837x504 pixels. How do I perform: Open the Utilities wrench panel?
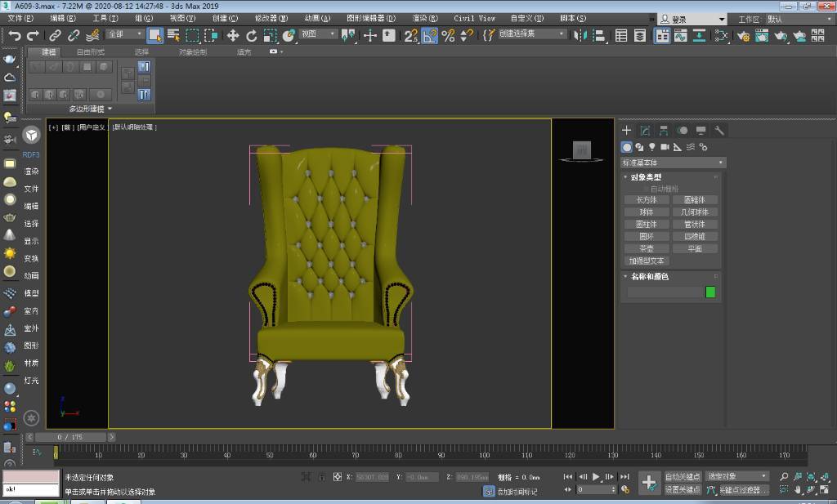pyautogui.click(x=719, y=131)
